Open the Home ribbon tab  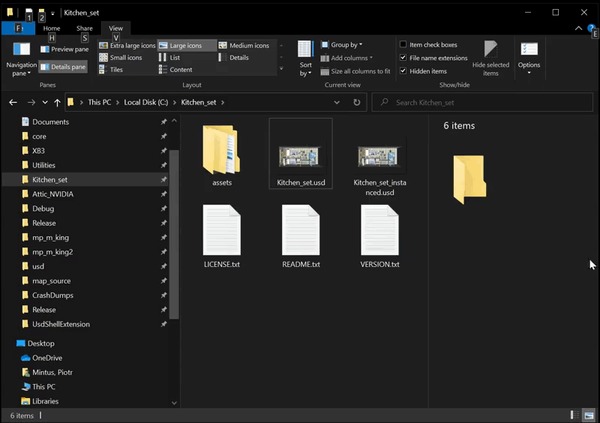[x=51, y=28]
